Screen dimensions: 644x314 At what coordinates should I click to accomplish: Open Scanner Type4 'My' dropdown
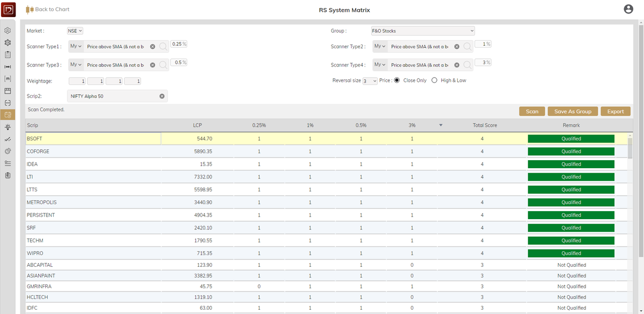point(380,65)
